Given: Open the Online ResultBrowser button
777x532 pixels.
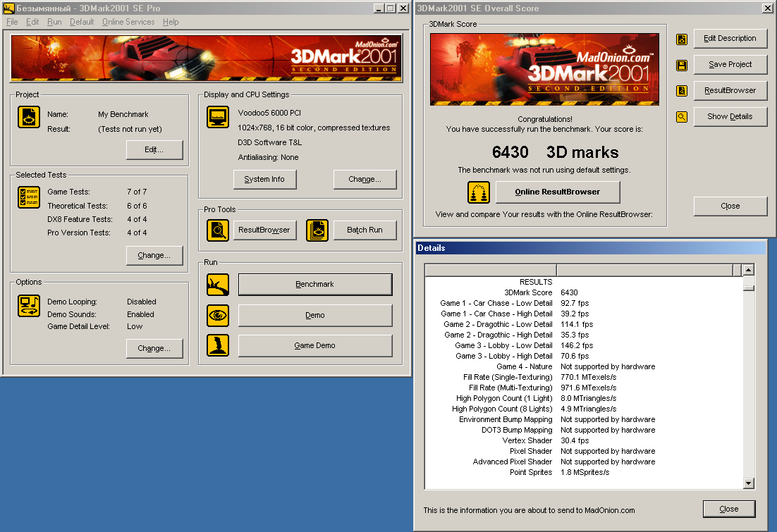Looking at the screenshot, I should pos(558,192).
